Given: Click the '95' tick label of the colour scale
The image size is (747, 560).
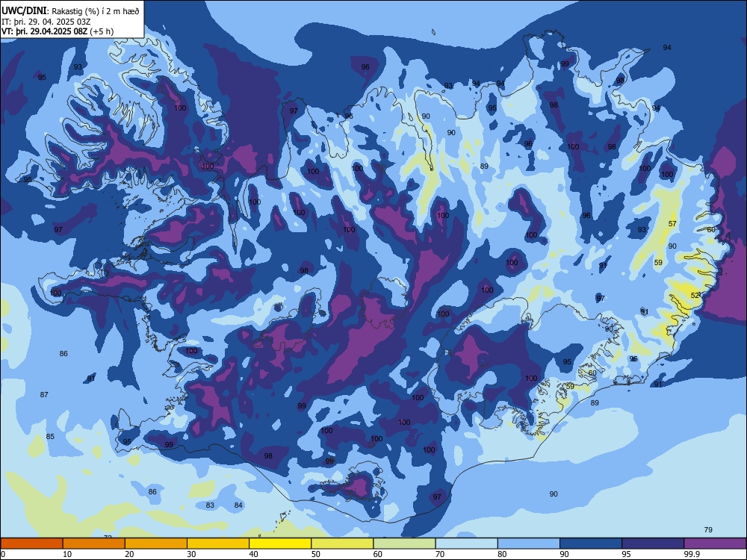Looking at the screenshot, I should click(627, 554).
